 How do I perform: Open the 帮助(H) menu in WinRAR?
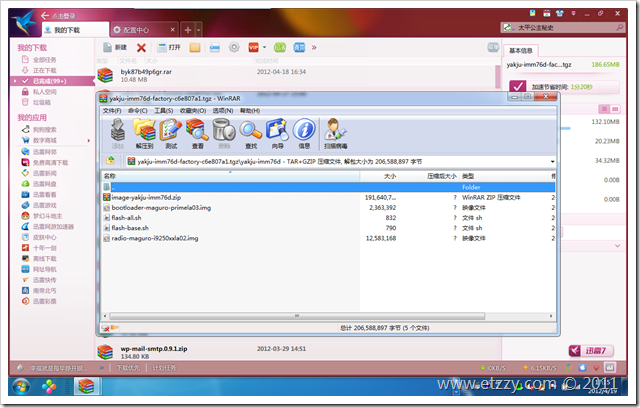coord(250,111)
